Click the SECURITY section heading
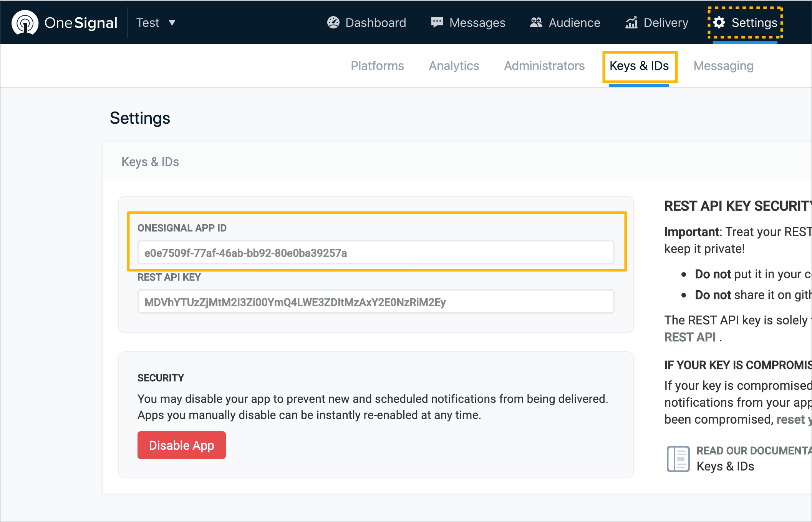Viewport: 812px width, 522px height. coord(161,378)
